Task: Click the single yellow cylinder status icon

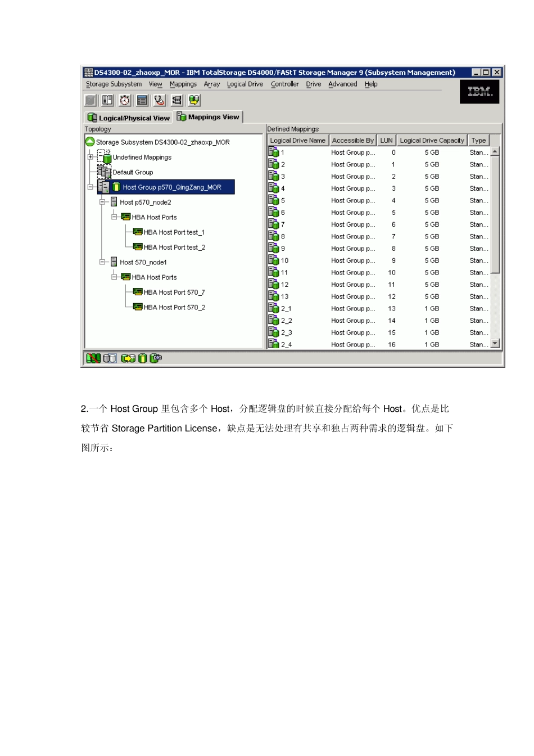Action: coord(143,358)
